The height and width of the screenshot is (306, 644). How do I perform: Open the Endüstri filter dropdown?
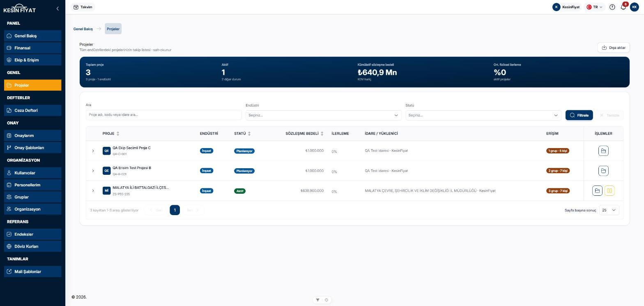pyautogui.click(x=324, y=115)
